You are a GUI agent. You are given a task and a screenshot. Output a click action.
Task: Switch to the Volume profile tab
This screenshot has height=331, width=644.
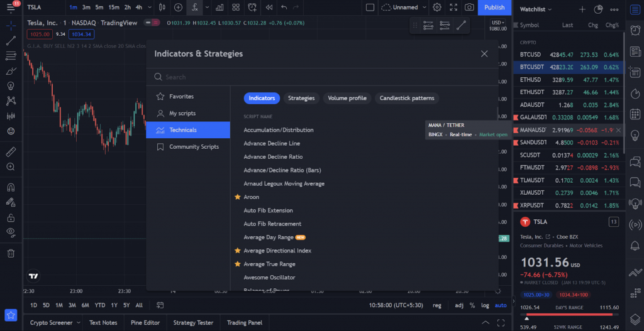coord(347,99)
